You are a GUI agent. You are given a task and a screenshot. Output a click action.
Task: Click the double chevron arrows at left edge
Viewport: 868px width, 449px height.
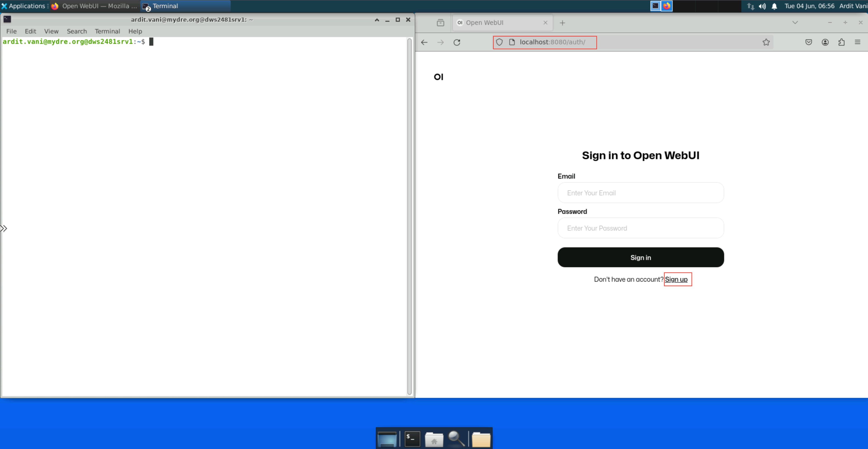4,229
